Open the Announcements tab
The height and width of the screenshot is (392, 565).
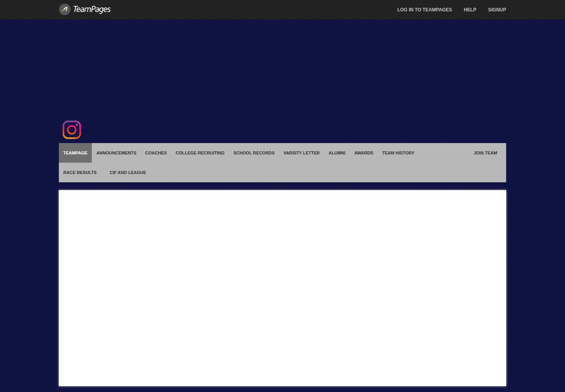point(116,153)
